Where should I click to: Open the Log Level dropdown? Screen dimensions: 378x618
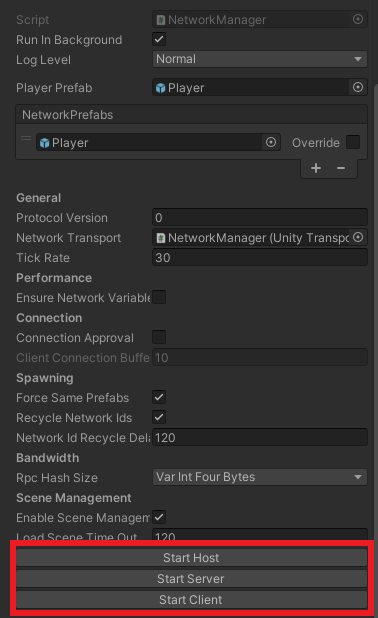click(260, 59)
